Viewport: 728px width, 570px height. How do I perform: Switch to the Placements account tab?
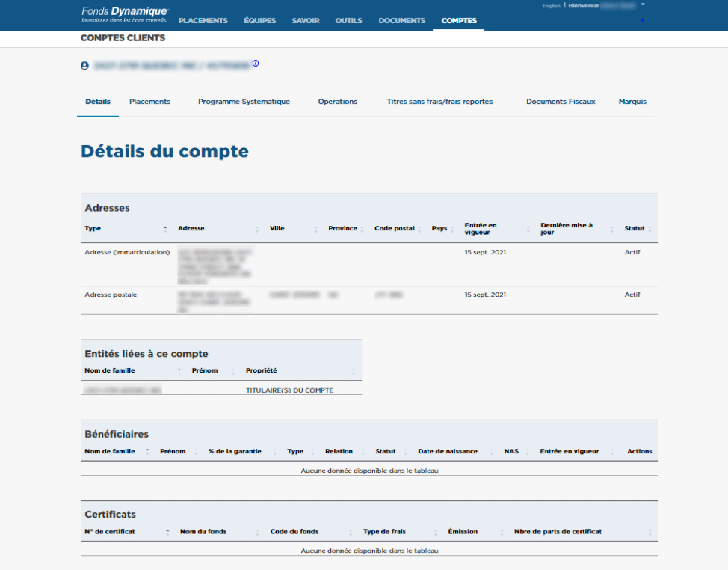tap(149, 102)
